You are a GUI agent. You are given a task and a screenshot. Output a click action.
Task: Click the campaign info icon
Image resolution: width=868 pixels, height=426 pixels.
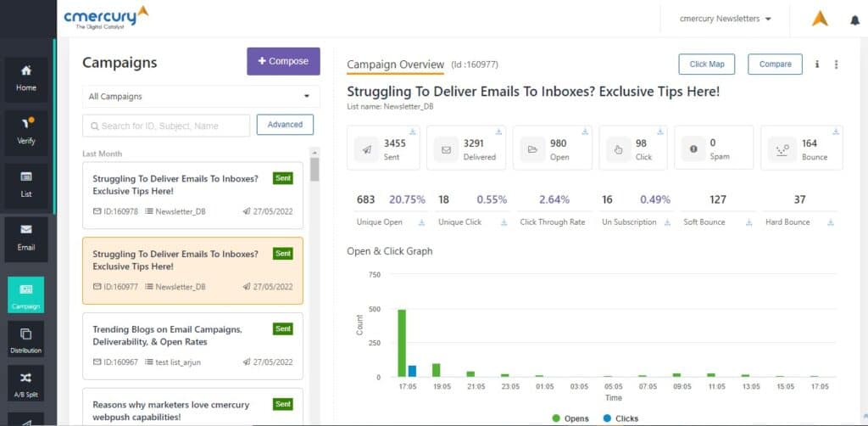(x=817, y=64)
